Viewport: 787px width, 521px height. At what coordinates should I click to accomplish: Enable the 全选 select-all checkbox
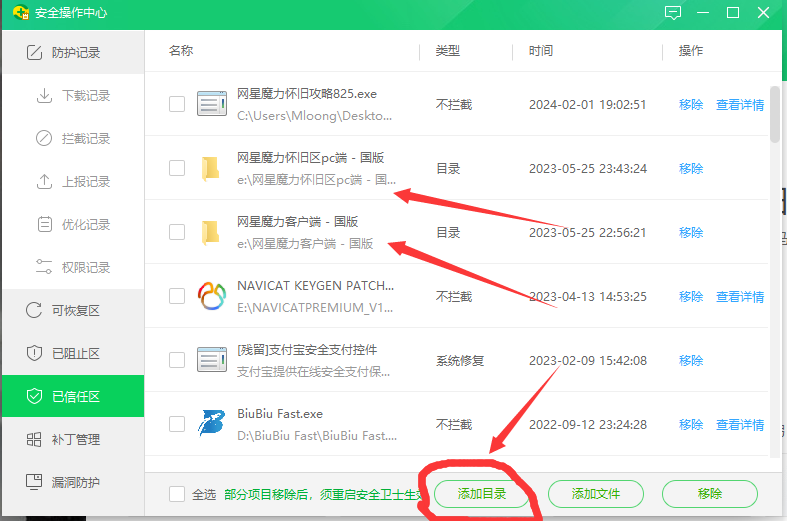[177, 494]
